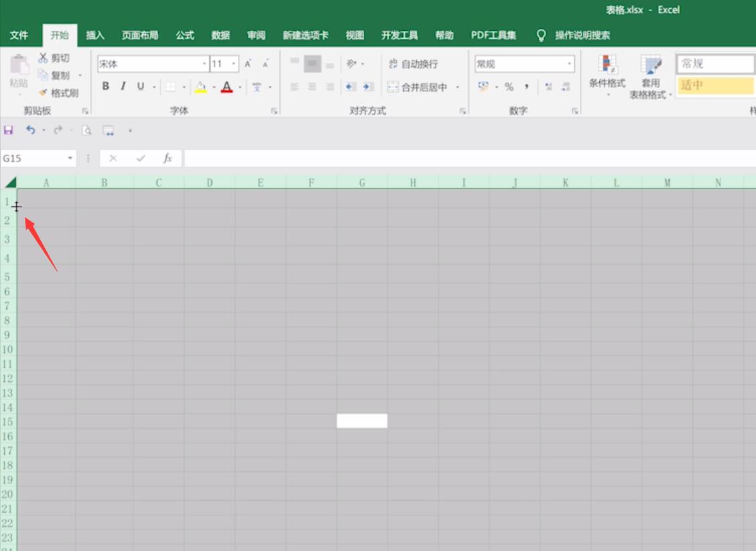Toggle Wrap Text (自动换行)

tap(414, 64)
